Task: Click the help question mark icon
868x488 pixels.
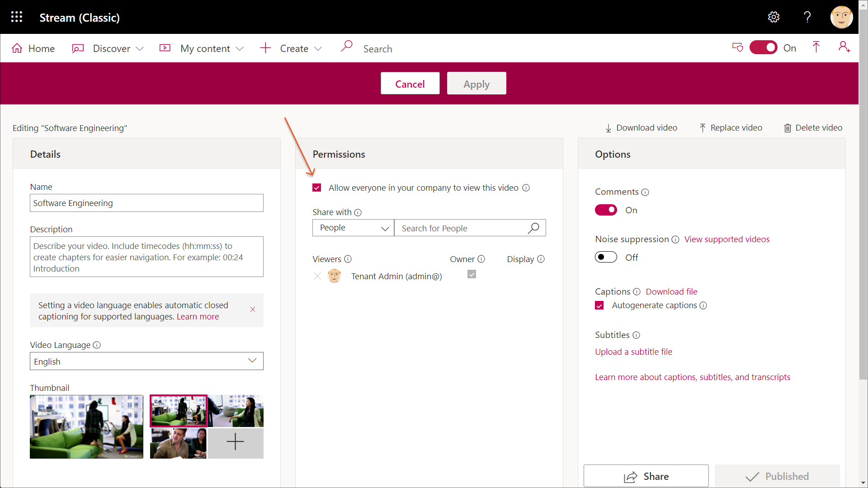Action: pyautogui.click(x=807, y=17)
